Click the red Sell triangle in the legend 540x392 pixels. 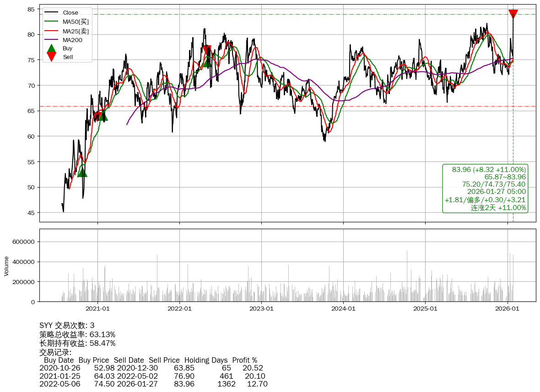click(x=52, y=57)
